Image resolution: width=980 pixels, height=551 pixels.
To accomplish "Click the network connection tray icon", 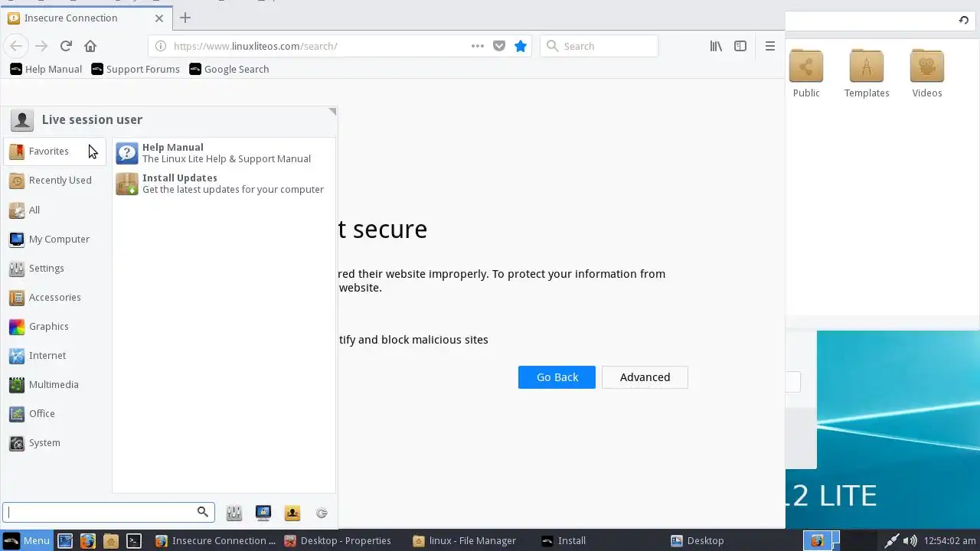I will (891, 540).
